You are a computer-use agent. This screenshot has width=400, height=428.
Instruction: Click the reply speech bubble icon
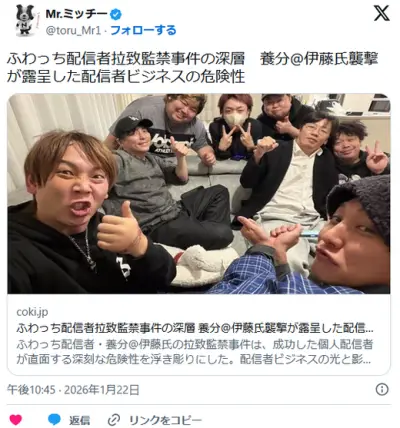[54, 419]
